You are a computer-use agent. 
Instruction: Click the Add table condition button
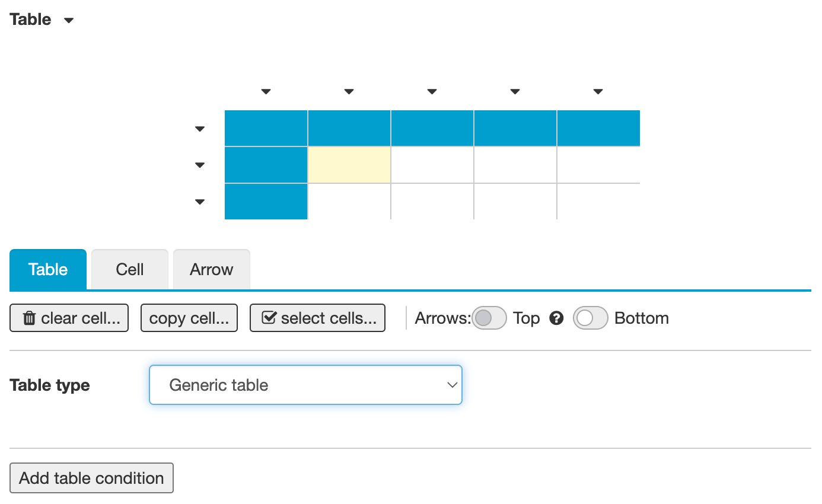tap(91, 478)
